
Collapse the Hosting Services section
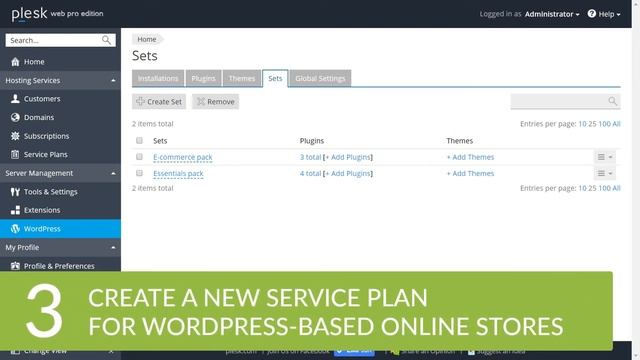point(113,80)
